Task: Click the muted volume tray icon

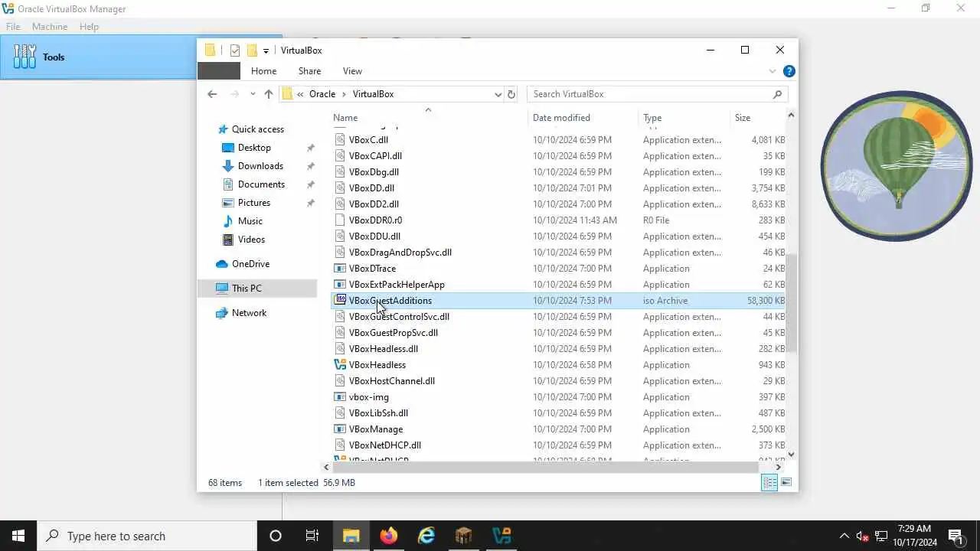Action: point(863,536)
